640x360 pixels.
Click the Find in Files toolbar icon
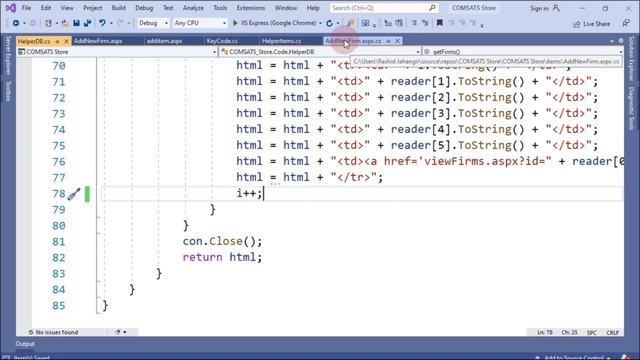click(x=350, y=23)
